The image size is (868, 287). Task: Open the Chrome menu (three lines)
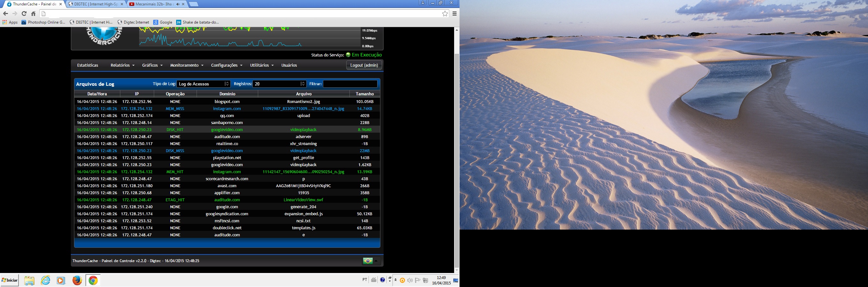click(454, 13)
